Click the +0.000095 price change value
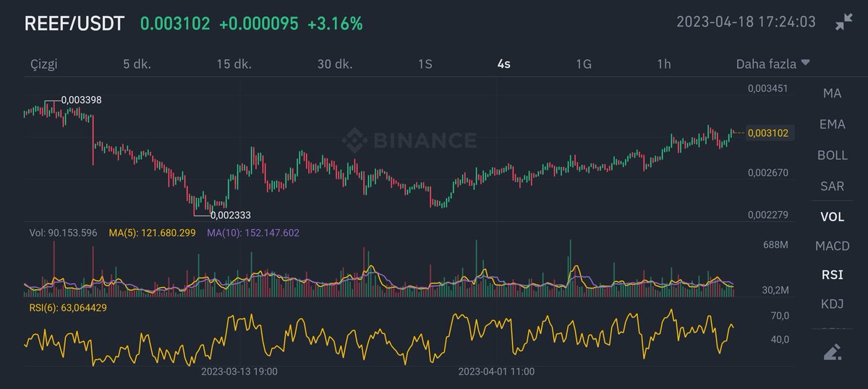 pyautogui.click(x=259, y=23)
